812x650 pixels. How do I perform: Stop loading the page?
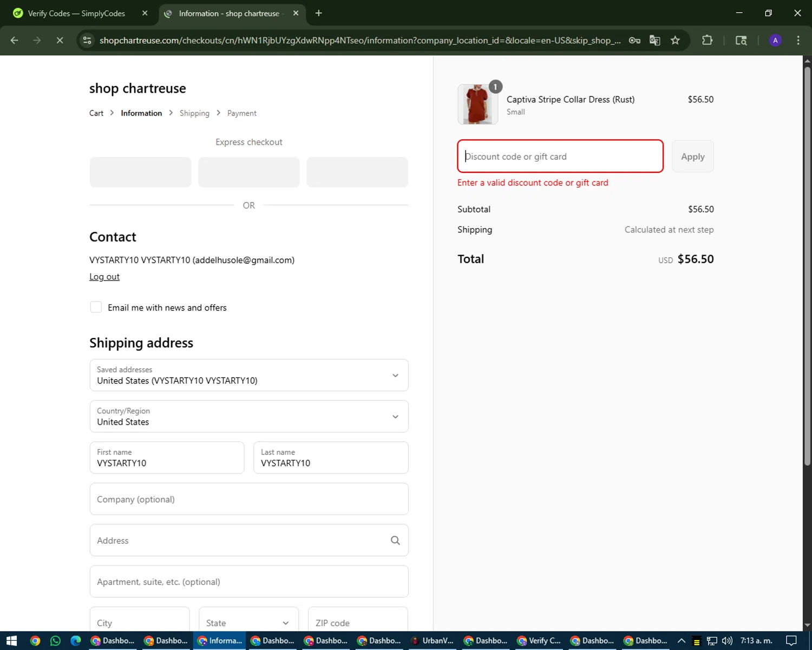click(60, 40)
